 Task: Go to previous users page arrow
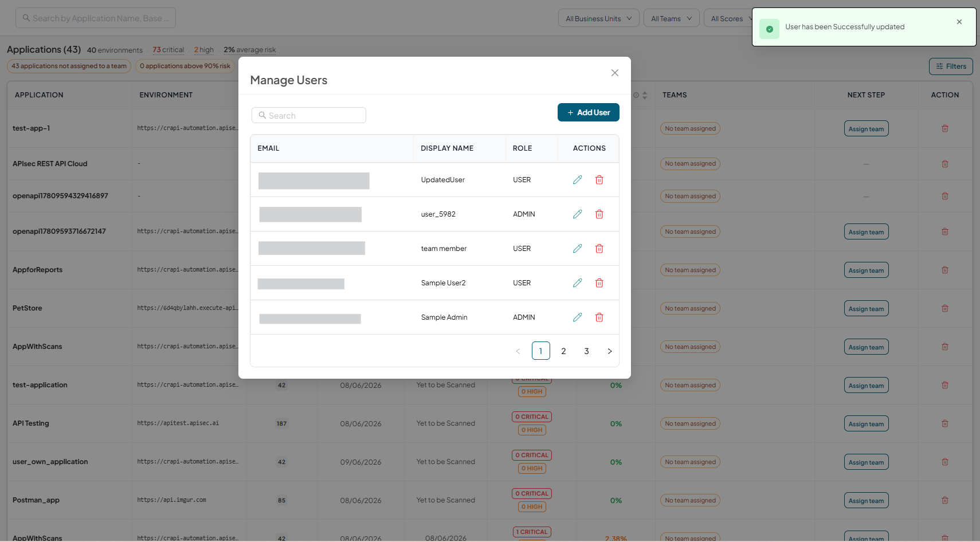pyautogui.click(x=518, y=351)
